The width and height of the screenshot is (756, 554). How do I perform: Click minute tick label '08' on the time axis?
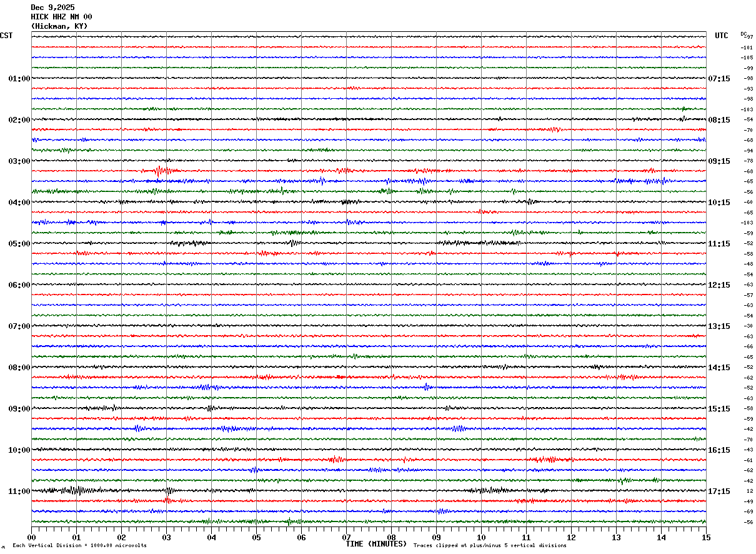click(391, 537)
